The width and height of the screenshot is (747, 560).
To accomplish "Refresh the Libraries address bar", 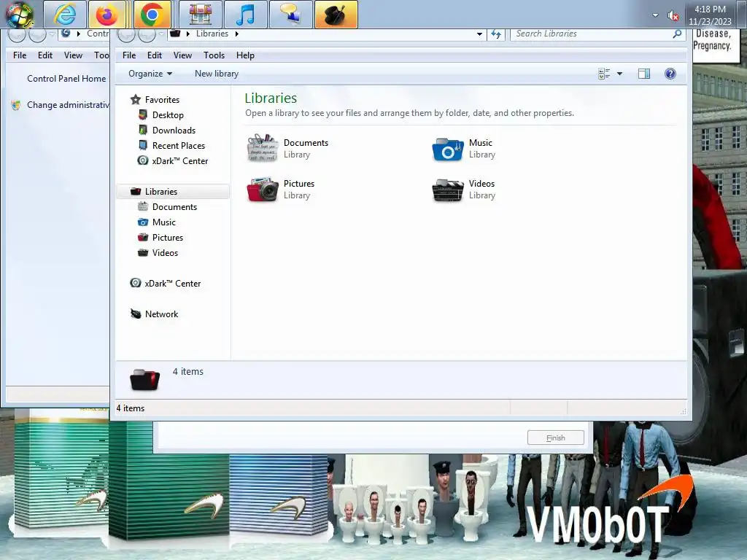I will [x=496, y=34].
